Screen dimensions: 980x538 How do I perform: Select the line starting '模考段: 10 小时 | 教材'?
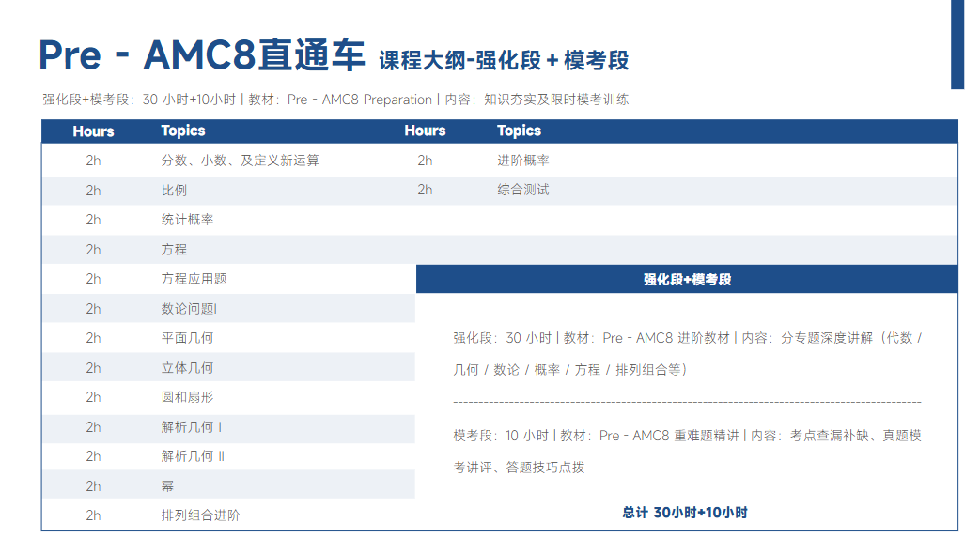[x=688, y=436]
